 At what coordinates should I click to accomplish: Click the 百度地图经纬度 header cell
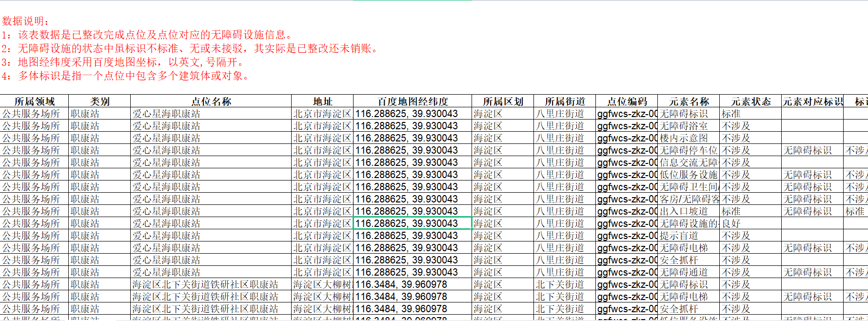coord(413,101)
